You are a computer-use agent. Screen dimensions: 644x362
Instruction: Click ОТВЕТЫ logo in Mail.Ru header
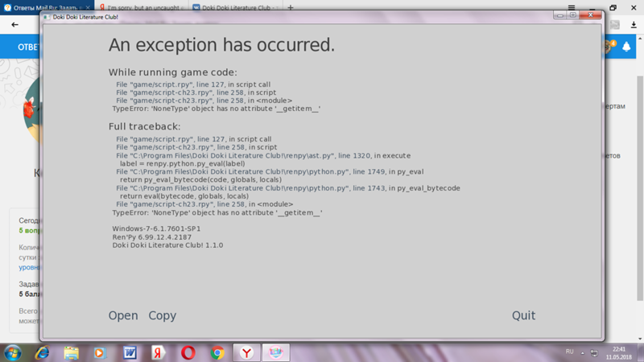click(x=28, y=47)
